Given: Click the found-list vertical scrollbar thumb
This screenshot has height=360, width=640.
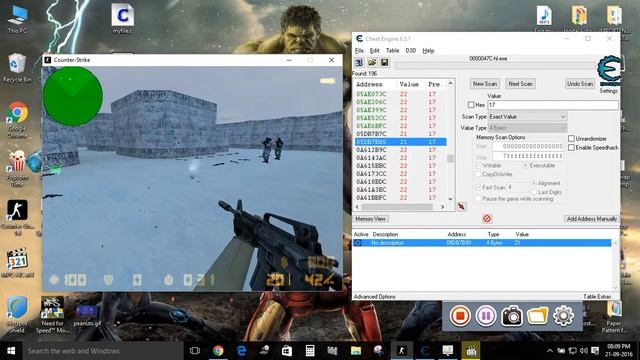Looking at the screenshot, I should click(x=450, y=158).
